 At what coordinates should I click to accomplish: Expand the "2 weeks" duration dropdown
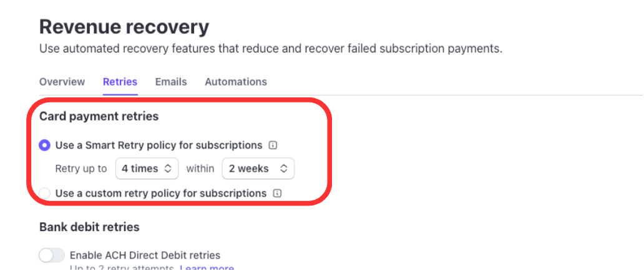tap(258, 169)
